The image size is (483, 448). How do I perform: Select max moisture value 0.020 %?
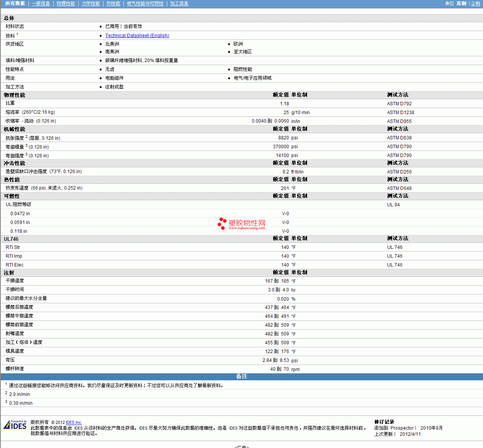[286, 299]
